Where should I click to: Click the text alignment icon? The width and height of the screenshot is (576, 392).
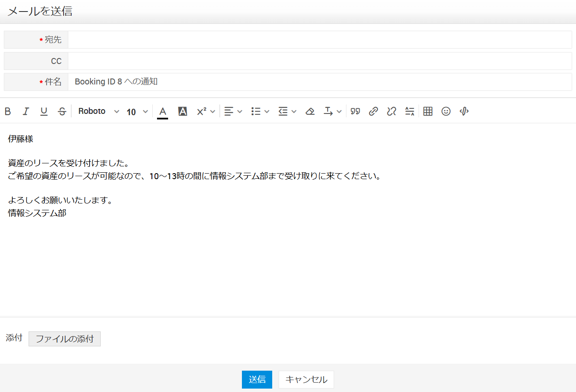[x=229, y=111]
